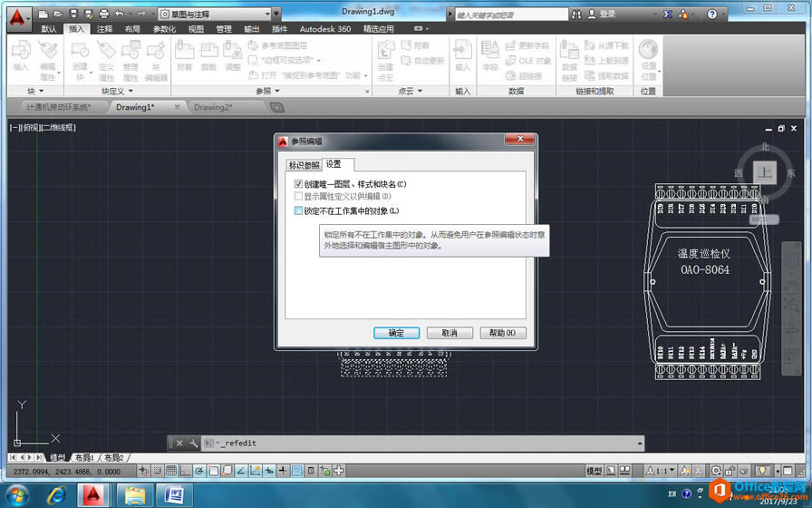Expand the 块 panel dropdown

click(x=35, y=92)
